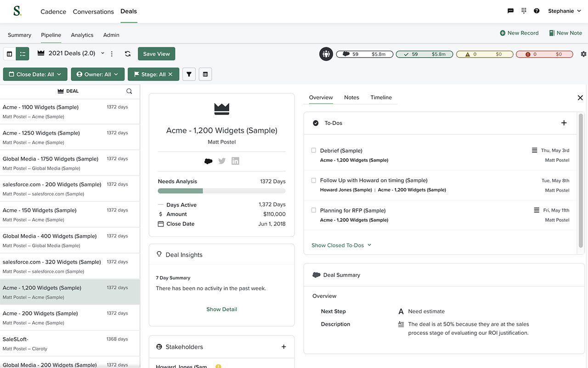588x368 pixels.
Task: Open the messages chat icon
Action: pos(510,11)
